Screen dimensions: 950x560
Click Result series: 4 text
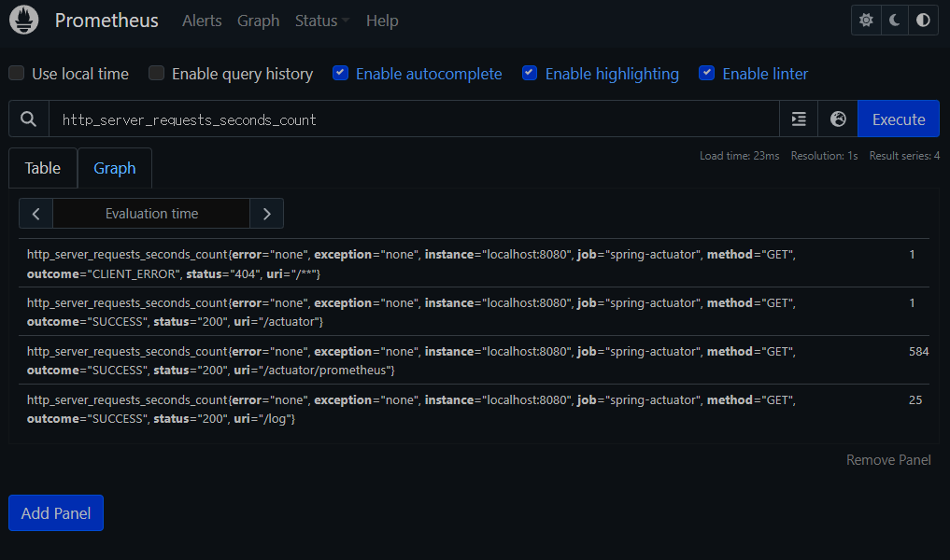click(x=904, y=156)
